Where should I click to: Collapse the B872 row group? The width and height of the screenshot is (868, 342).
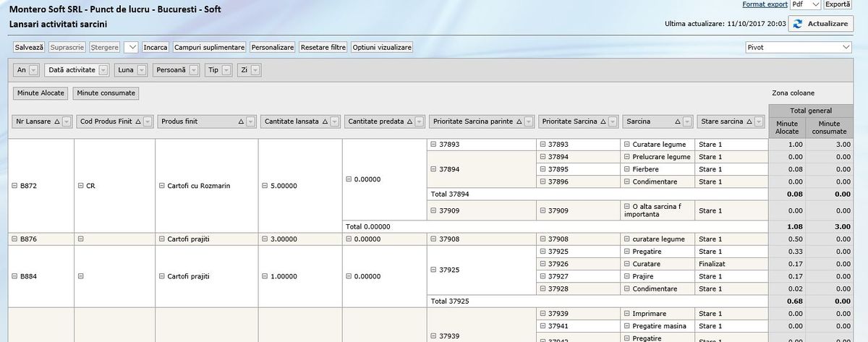pyautogui.click(x=14, y=186)
